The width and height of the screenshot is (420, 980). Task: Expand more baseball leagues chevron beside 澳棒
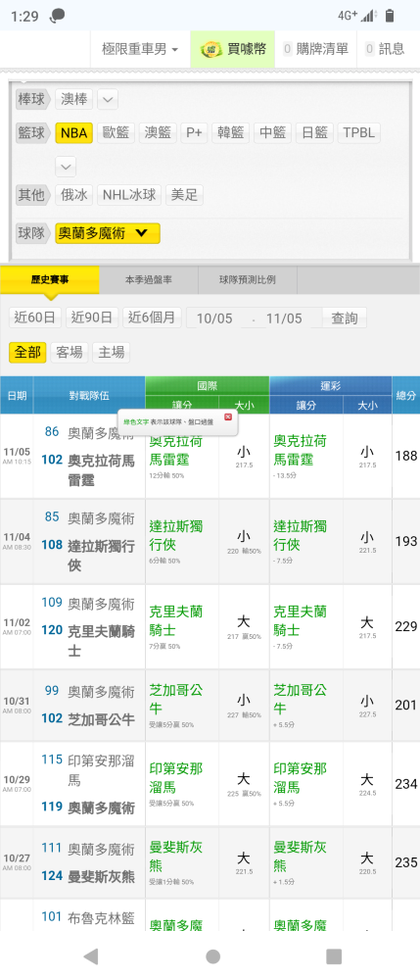tap(108, 99)
